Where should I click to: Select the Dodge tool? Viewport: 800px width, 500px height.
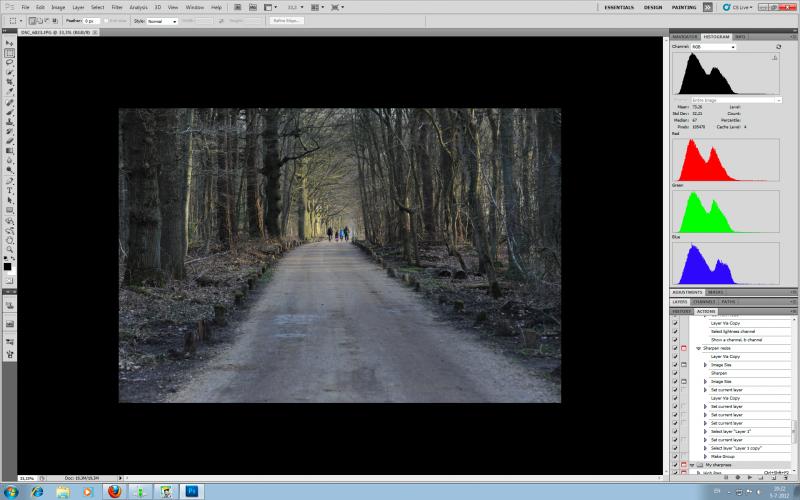[9, 170]
